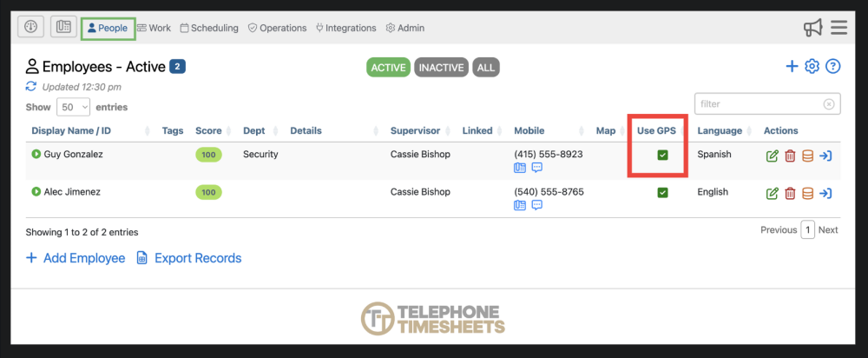Image resolution: width=868 pixels, height=358 pixels.
Task: Click the blue plus add icon
Action: [x=791, y=67]
